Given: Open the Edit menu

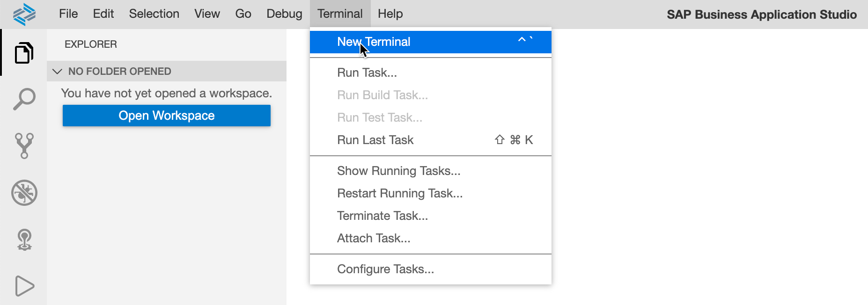Looking at the screenshot, I should [x=103, y=14].
